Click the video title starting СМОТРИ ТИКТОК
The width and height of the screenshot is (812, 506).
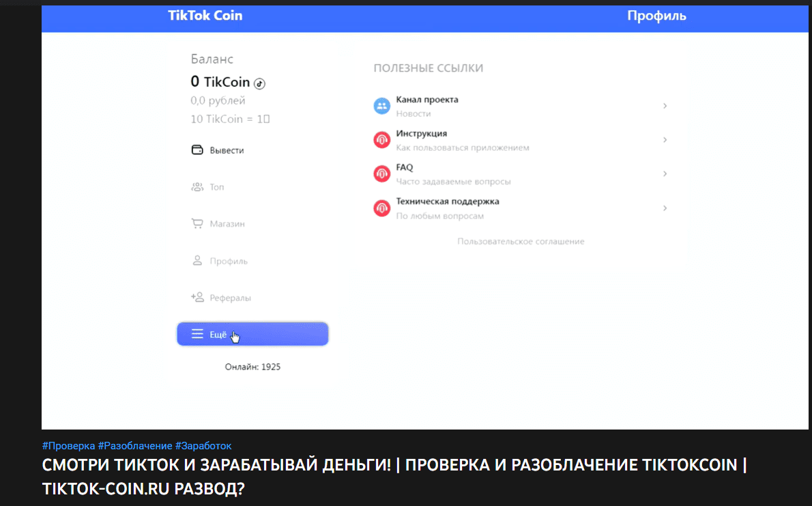pos(394,477)
